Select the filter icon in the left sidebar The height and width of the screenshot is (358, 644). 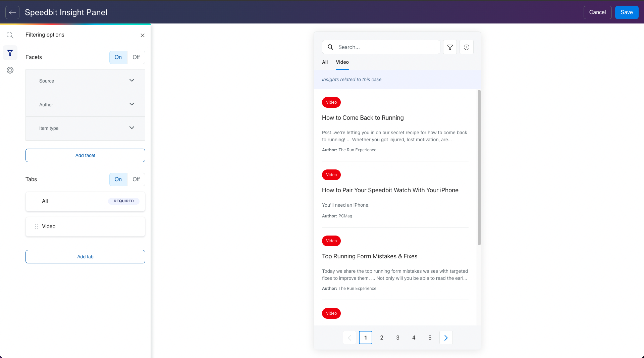click(x=10, y=52)
